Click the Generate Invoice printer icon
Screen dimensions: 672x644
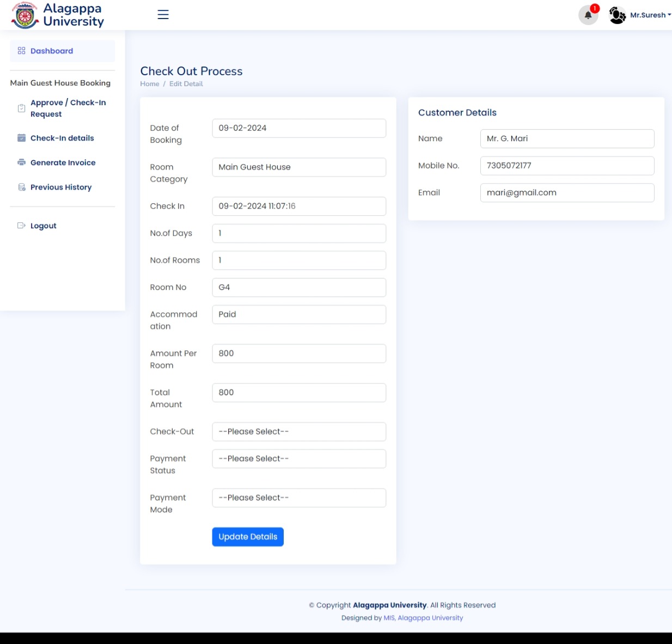coord(22,162)
